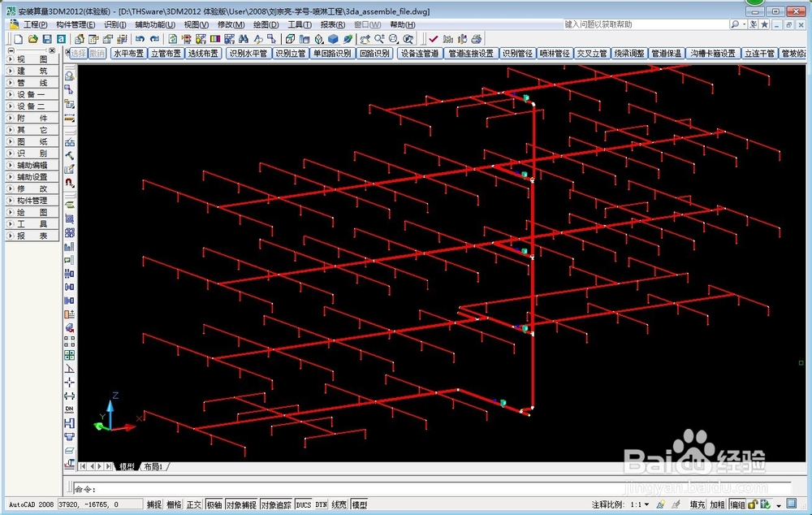Toggle 线宽 lineweight display
Viewport: 812px width, 515px height.
[x=339, y=504]
